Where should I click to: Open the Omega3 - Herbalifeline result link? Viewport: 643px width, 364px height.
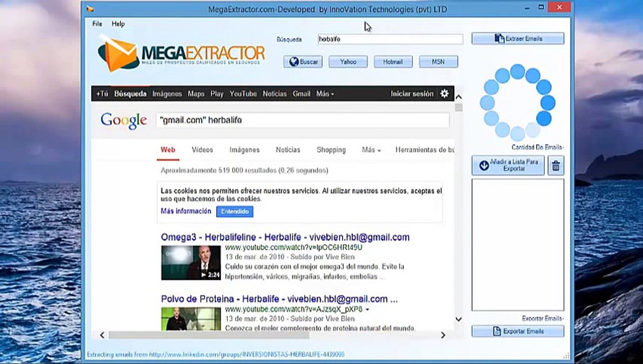(285, 237)
